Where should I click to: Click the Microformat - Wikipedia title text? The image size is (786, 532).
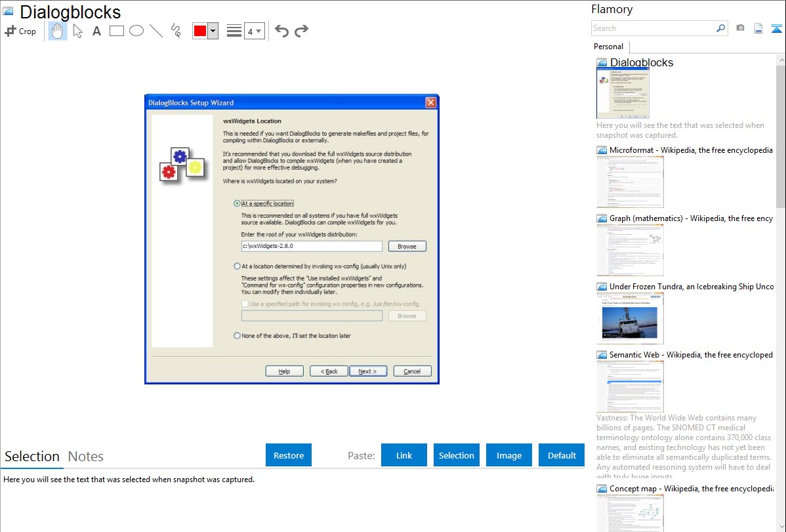[x=691, y=150]
